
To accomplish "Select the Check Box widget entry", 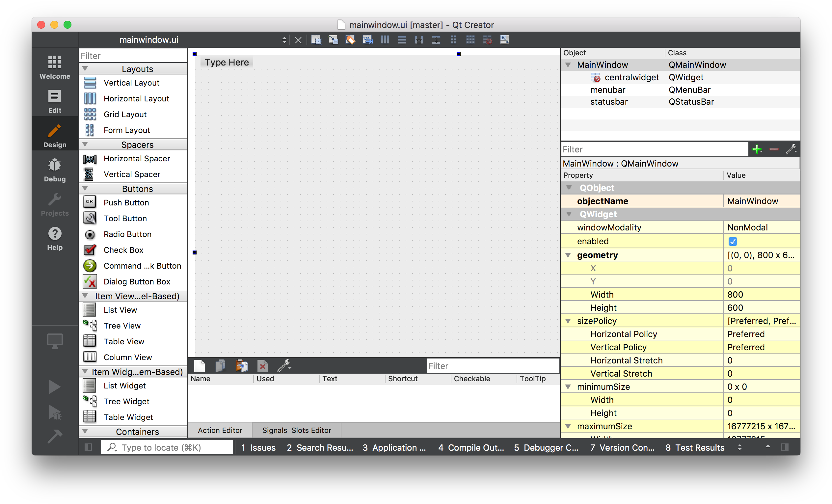I will [123, 250].
